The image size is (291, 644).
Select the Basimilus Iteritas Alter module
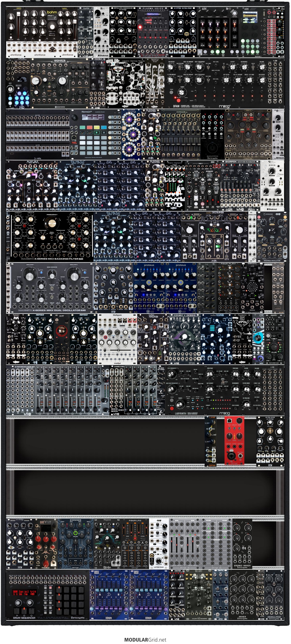coord(155,83)
